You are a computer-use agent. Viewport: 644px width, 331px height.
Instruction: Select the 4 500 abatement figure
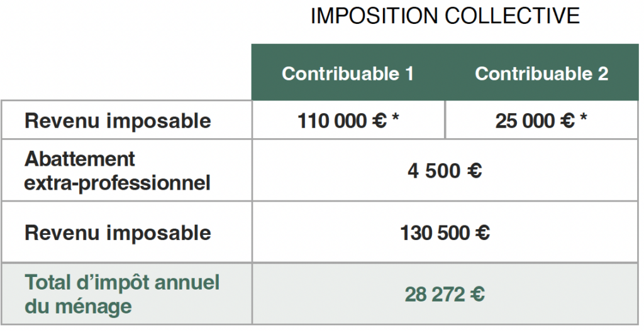coord(432,171)
